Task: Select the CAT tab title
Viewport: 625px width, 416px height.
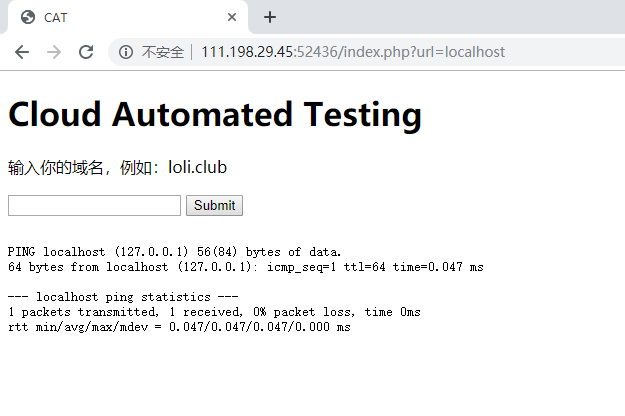Action: pyautogui.click(x=56, y=17)
